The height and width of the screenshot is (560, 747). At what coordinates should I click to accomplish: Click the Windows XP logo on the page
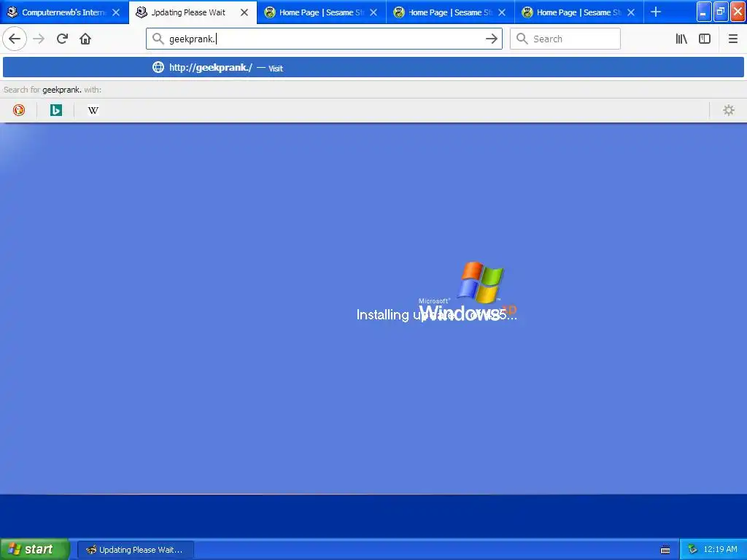click(467, 292)
